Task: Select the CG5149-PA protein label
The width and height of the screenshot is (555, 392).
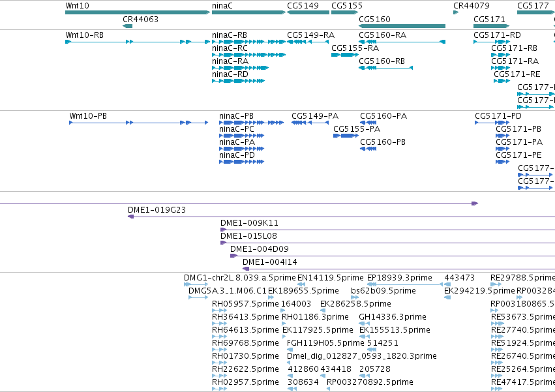Action: coord(315,116)
